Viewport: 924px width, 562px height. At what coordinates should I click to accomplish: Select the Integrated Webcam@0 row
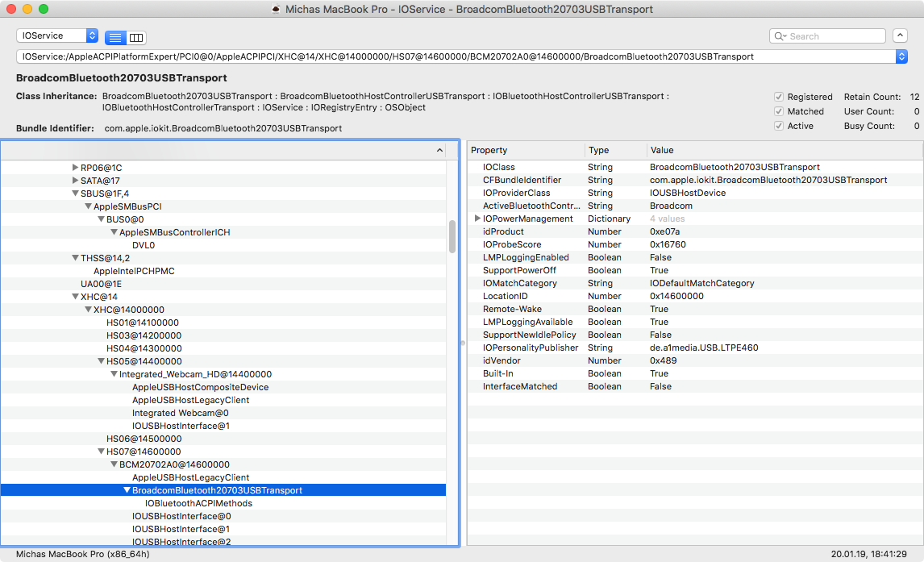[223, 413]
